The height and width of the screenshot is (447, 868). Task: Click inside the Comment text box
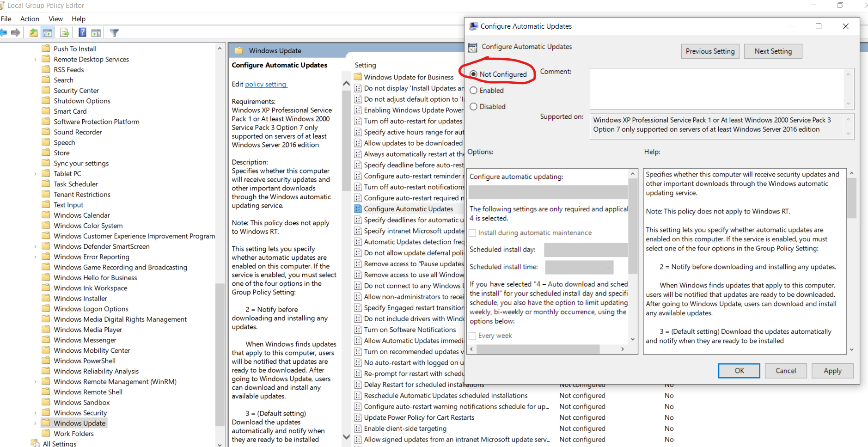tap(717, 89)
